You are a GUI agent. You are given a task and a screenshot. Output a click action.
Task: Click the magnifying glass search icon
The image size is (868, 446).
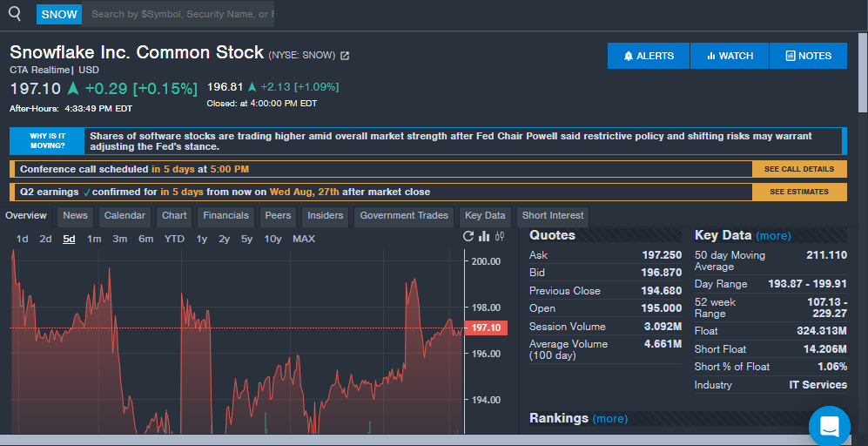click(15, 14)
